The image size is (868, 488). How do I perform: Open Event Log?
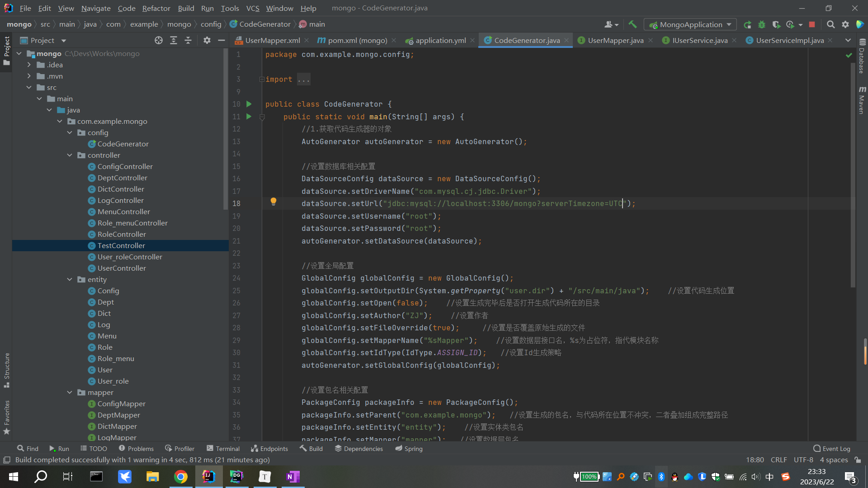(832, 448)
